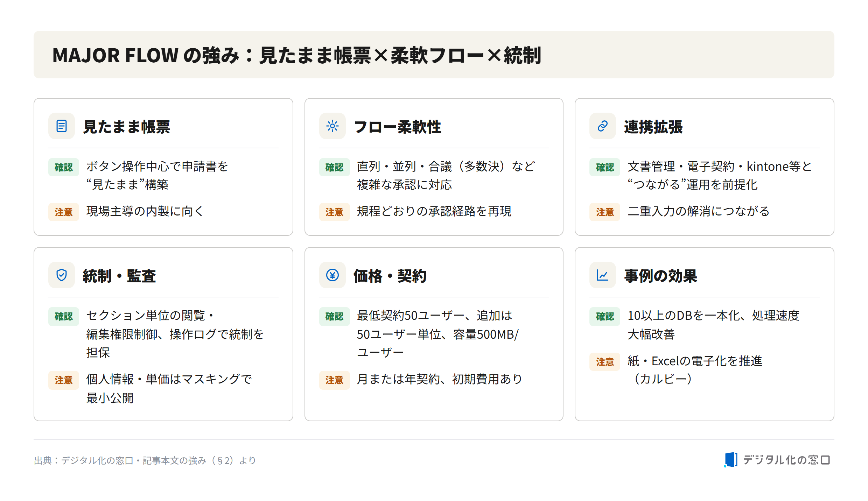Screen dimensions: 868x501
Task: Click the gear icon beside フロー柔軟性
Action: pyautogui.click(x=332, y=126)
